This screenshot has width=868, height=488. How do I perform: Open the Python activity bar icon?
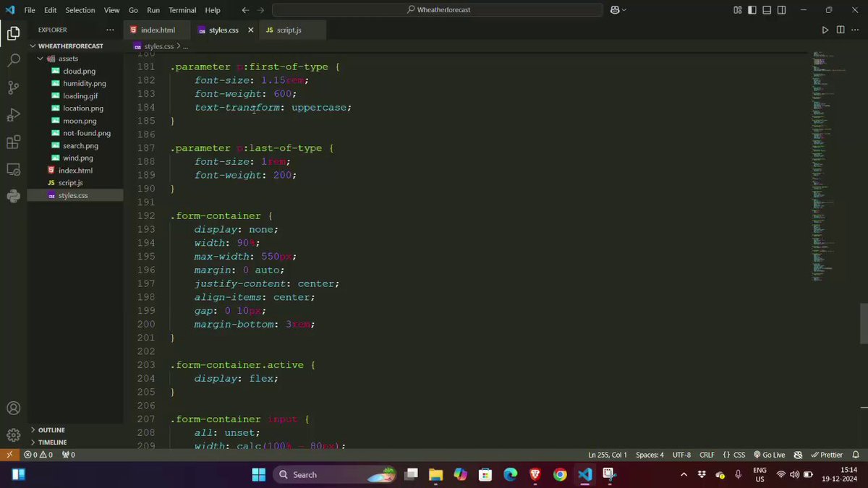(13, 196)
